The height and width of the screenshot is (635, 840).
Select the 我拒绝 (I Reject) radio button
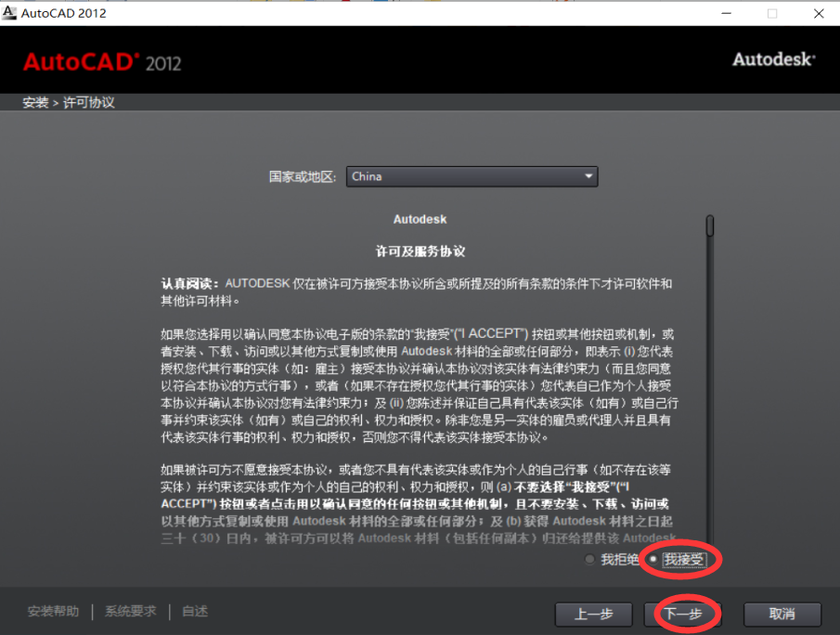point(589,559)
